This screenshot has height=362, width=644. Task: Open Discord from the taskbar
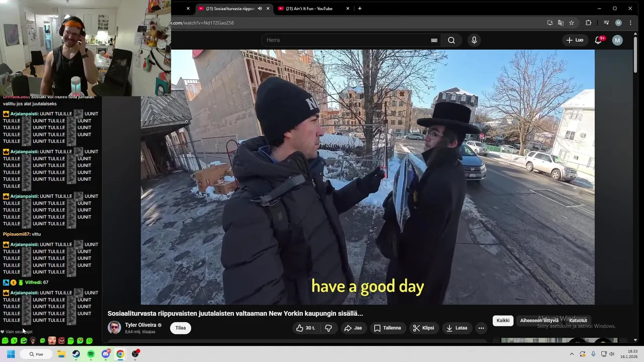click(x=106, y=354)
